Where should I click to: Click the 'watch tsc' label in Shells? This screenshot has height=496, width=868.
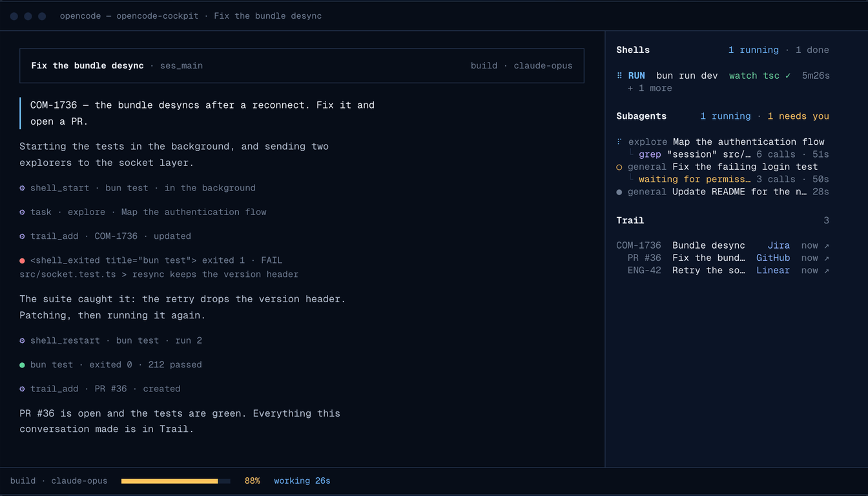pos(754,76)
